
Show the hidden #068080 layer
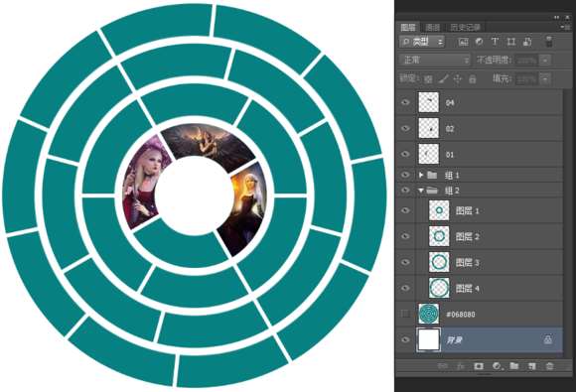pyautogui.click(x=405, y=314)
